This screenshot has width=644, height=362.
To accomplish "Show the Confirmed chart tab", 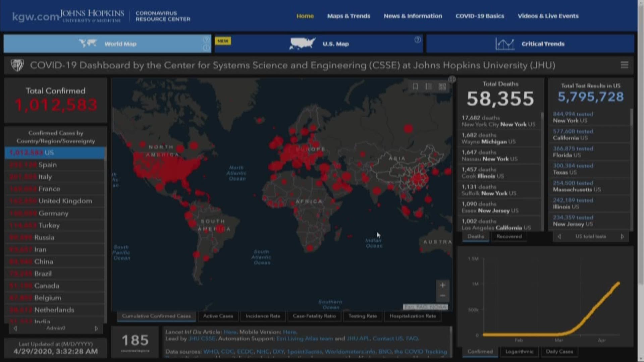I will [480, 352].
